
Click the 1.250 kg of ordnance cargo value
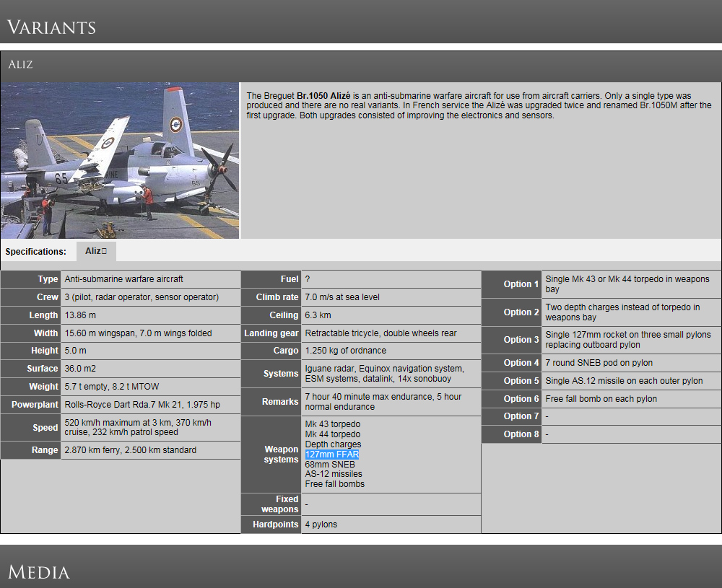346,351
